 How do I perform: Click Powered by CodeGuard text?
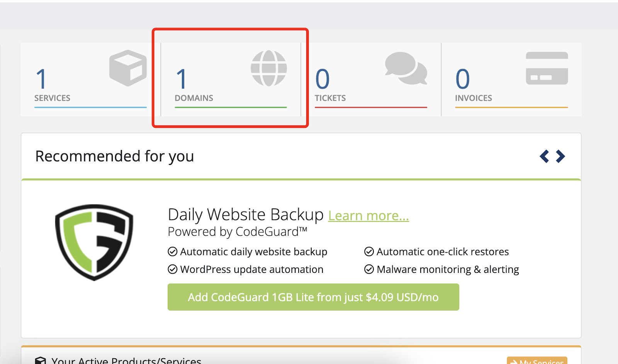[238, 232]
